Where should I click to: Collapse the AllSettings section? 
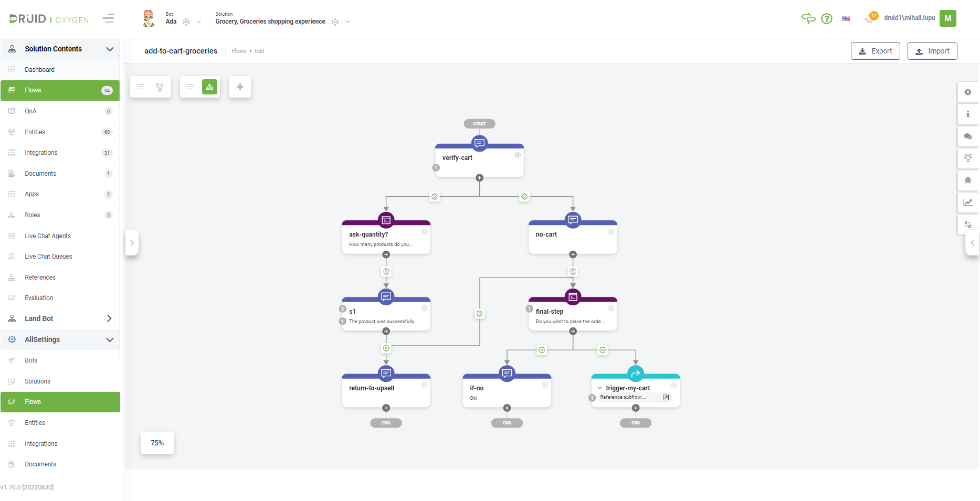point(110,339)
